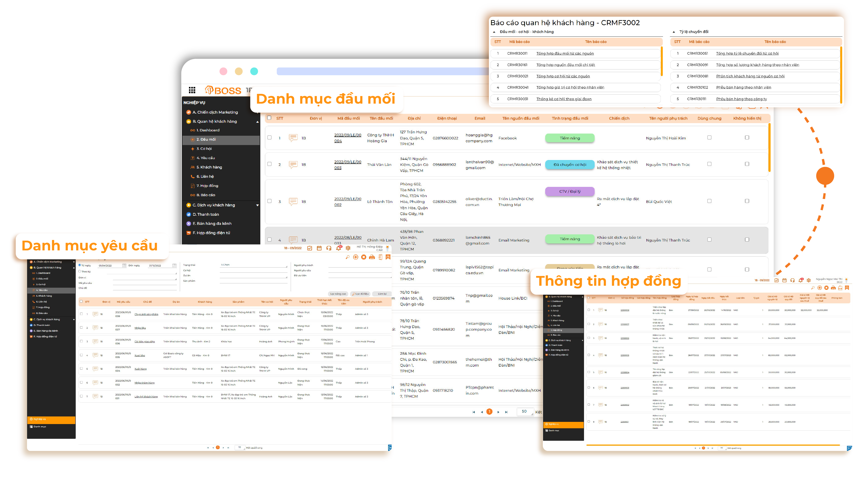Click the printer icon in request list toolbar
The height and width of the screenshot is (488, 868).
372,257
